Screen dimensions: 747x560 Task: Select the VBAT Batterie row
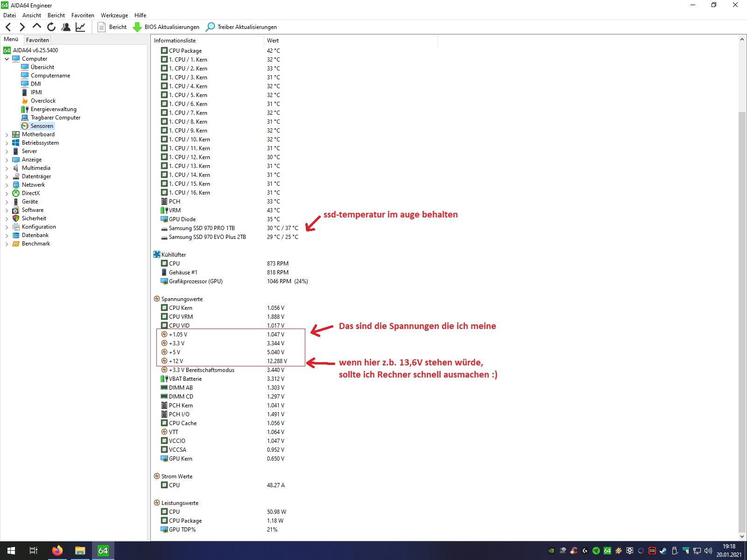[222, 379]
